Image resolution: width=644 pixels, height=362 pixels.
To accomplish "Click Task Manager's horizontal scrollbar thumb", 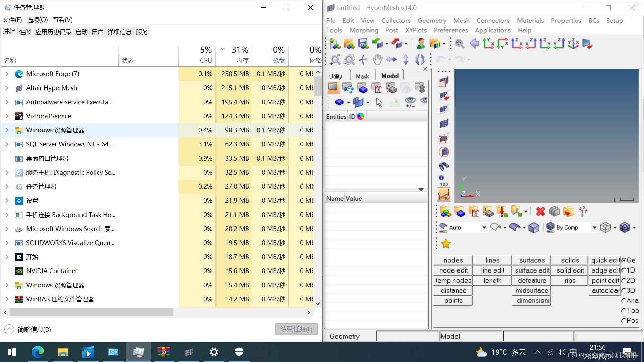I will 91,312.
